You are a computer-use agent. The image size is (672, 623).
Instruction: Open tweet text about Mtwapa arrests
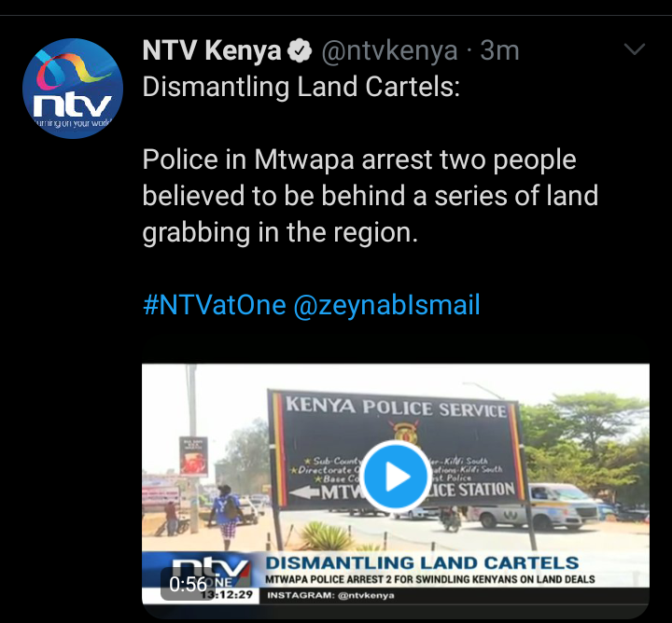371,196
